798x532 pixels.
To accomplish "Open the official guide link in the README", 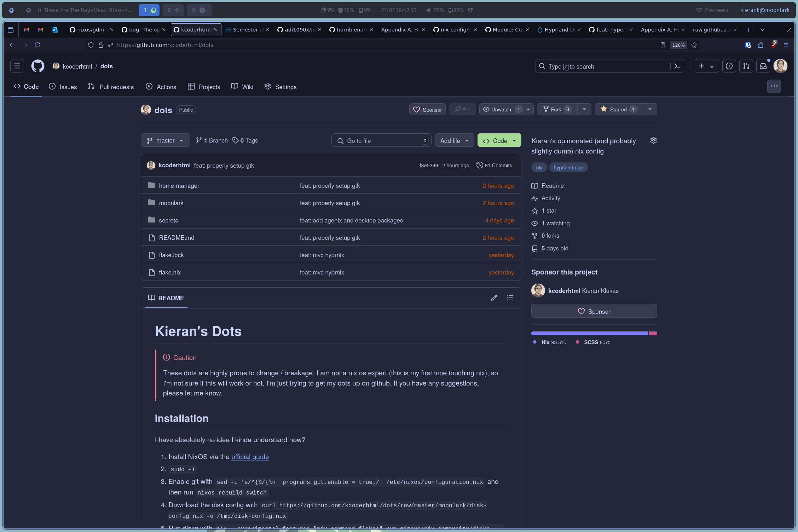I will click(x=250, y=457).
